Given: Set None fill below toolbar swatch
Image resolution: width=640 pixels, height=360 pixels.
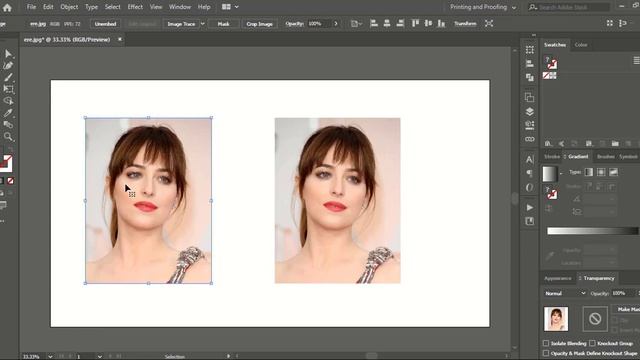Looking at the screenshot, I should point(10,180).
